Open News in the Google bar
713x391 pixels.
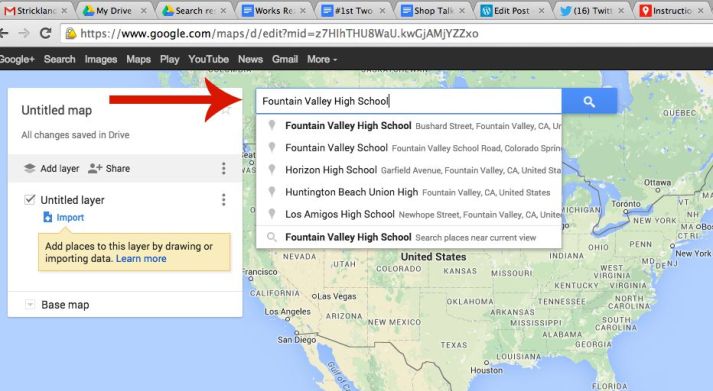[250, 59]
